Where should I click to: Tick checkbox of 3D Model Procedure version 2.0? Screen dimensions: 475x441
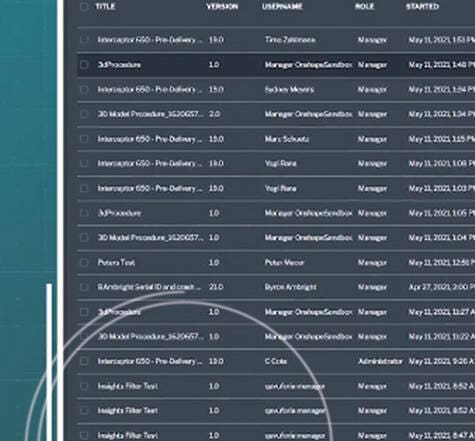(x=84, y=114)
